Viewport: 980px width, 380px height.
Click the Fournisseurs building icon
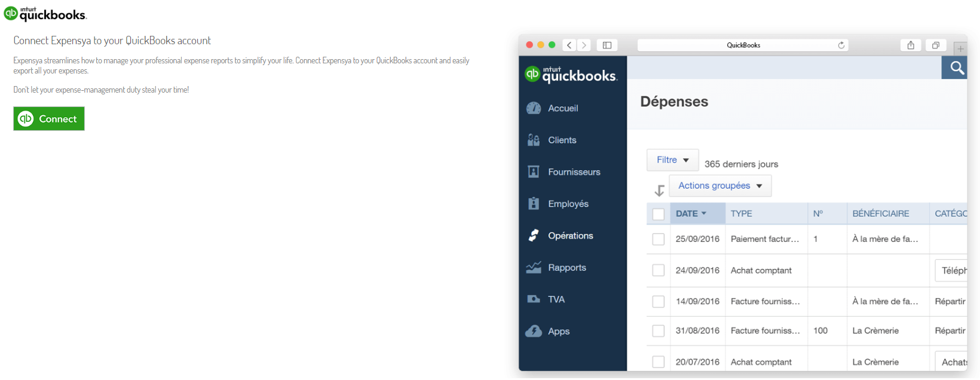tap(534, 172)
